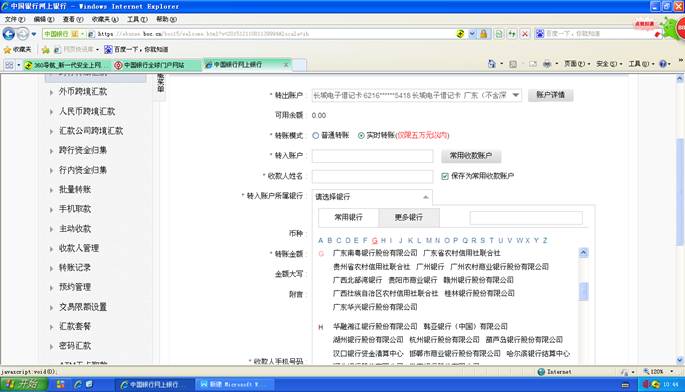Click the help question mark icon
The image size is (685, 392).
[x=663, y=64]
